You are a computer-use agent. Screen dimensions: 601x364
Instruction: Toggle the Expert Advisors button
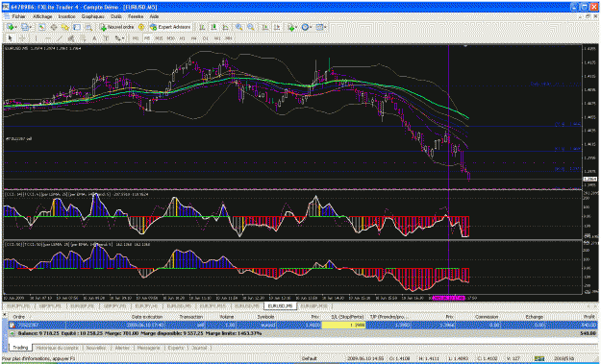coord(170,27)
